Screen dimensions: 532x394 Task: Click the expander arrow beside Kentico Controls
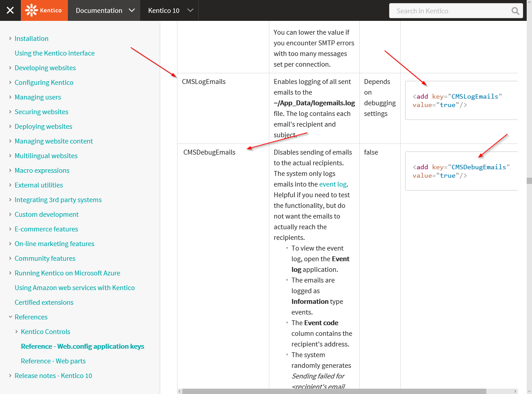(16, 331)
